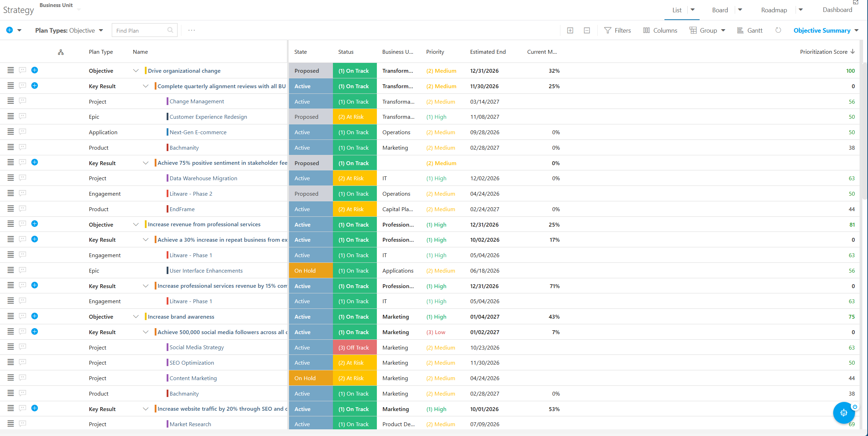Open row menu for Customer Experience Redesign
This screenshot has width=868, height=436.
click(11, 116)
